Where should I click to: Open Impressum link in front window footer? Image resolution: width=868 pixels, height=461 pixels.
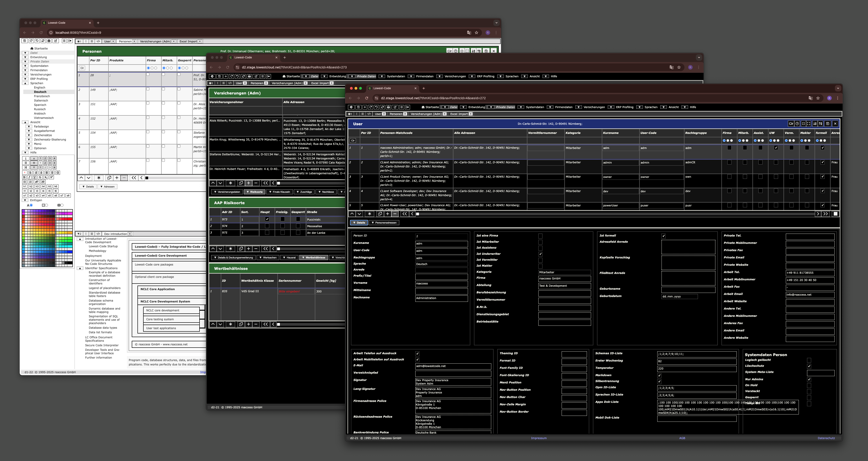pos(539,438)
